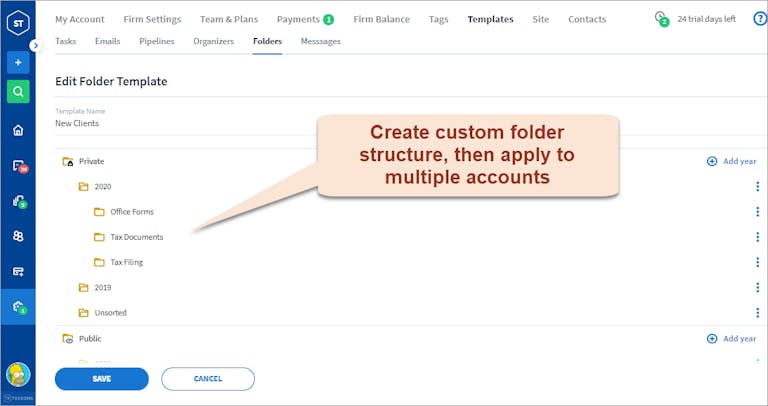Click the trial days clock icon
768x406 pixels.
pyautogui.click(x=661, y=19)
